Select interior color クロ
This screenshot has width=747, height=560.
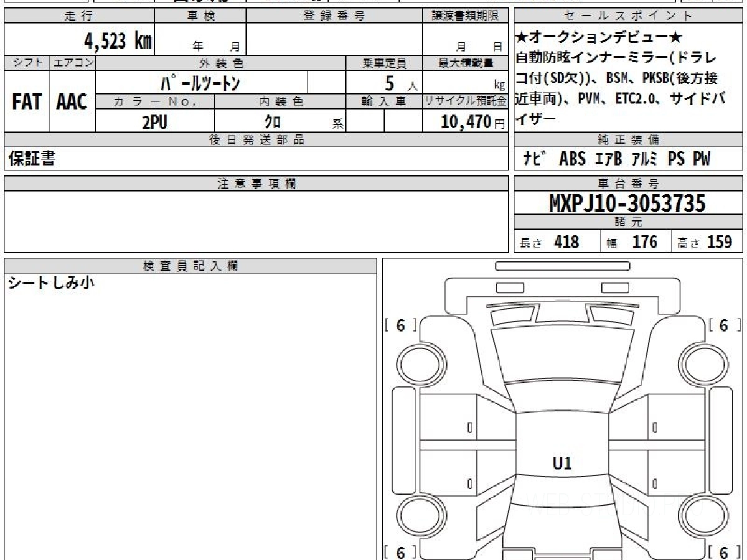click(x=273, y=121)
